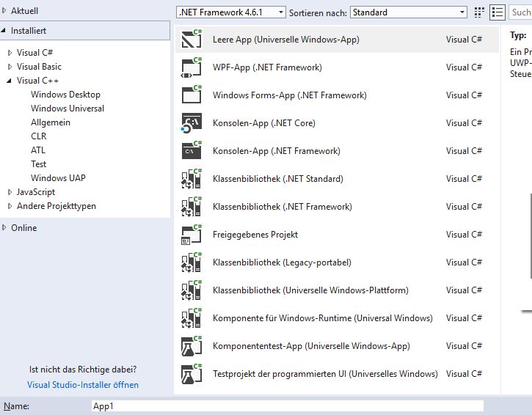The width and height of the screenshot is (532, 415).
Task: Open the Visual Studio-Installer öffnen link
Action: (83, 385)
